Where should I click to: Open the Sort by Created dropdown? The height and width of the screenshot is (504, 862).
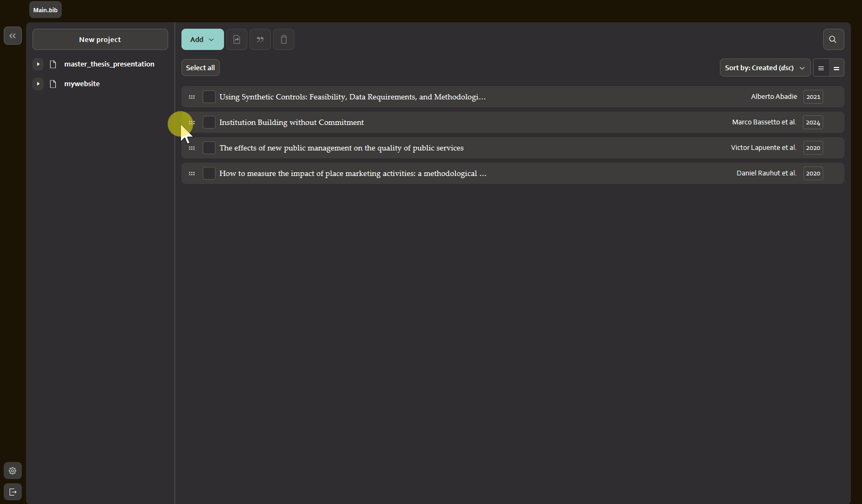click(x=765, y=68)
